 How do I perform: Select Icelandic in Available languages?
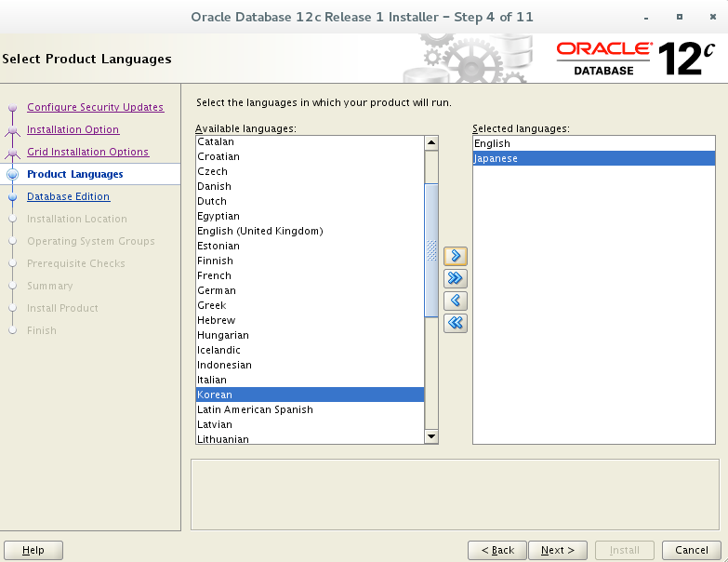(310, 350)
